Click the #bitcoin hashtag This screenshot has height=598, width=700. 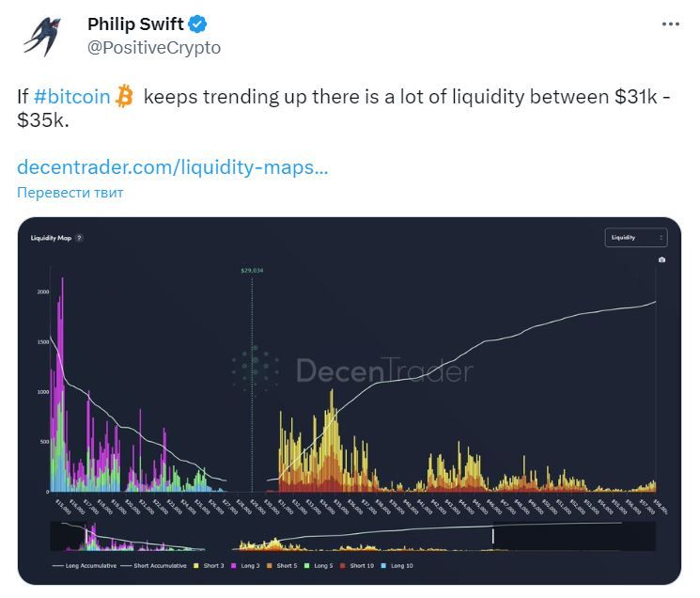tap(71, 96)
